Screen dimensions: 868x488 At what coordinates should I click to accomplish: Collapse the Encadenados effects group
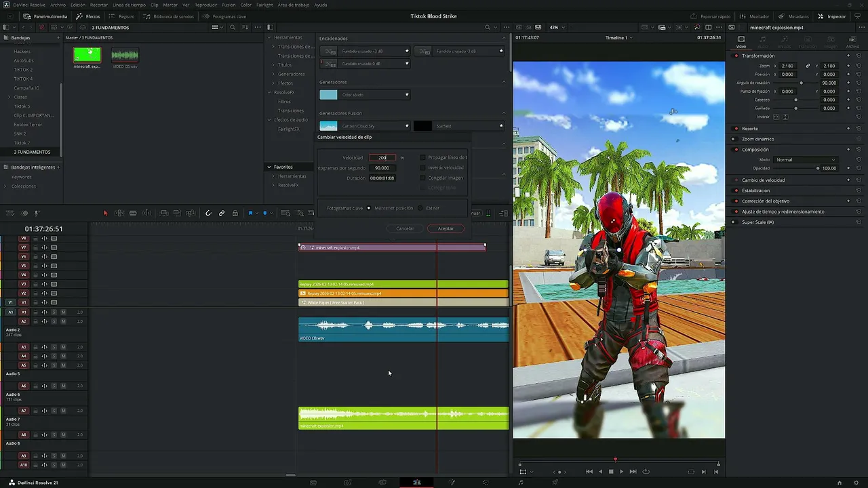tap(504, 38)
